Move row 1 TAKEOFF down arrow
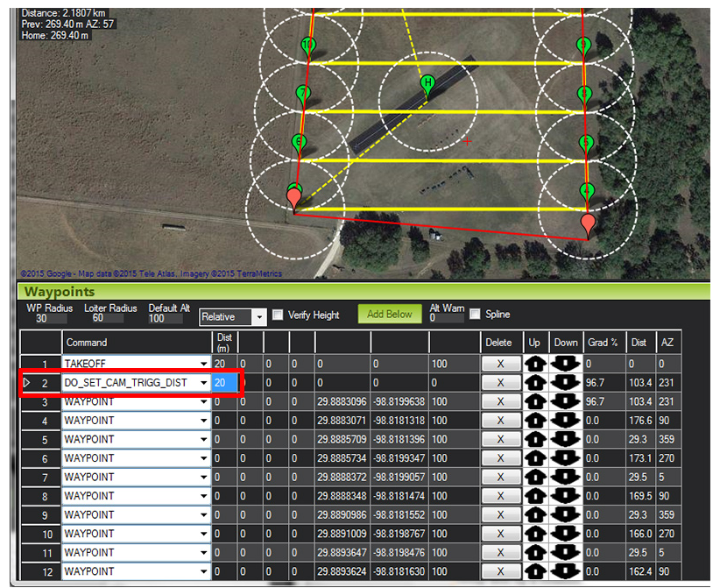720x588 pixels. pos(566,364)
